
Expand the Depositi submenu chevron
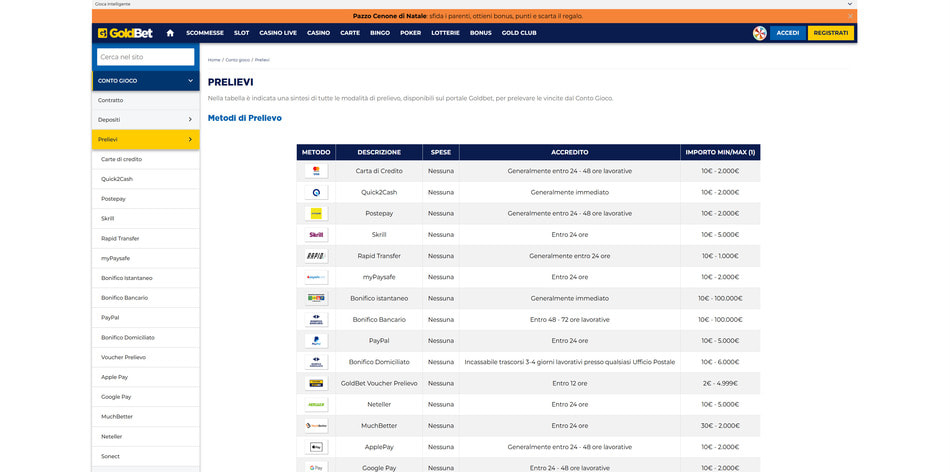pos(190,120)
